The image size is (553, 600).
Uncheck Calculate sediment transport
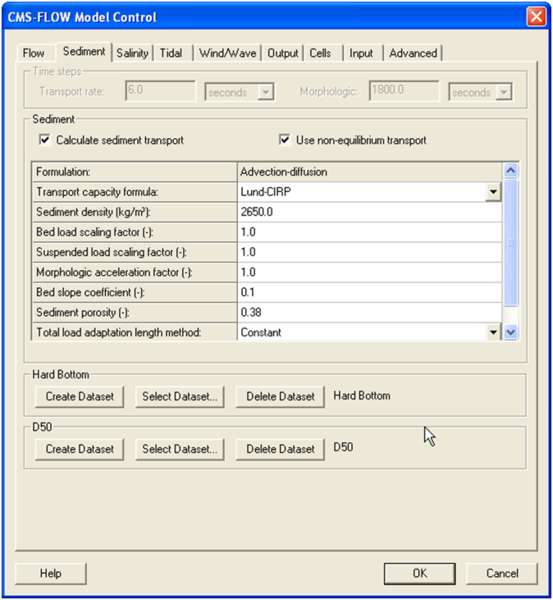(45, 140)
